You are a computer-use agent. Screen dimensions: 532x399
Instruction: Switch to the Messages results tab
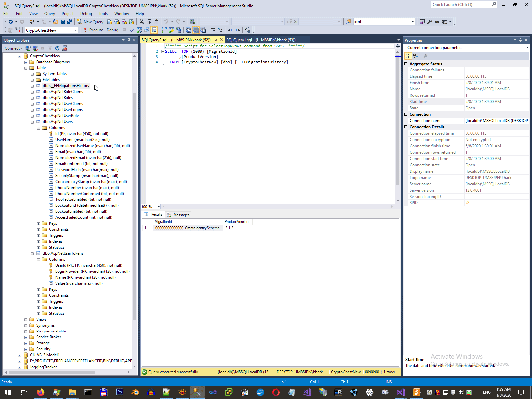click(178, 215)
